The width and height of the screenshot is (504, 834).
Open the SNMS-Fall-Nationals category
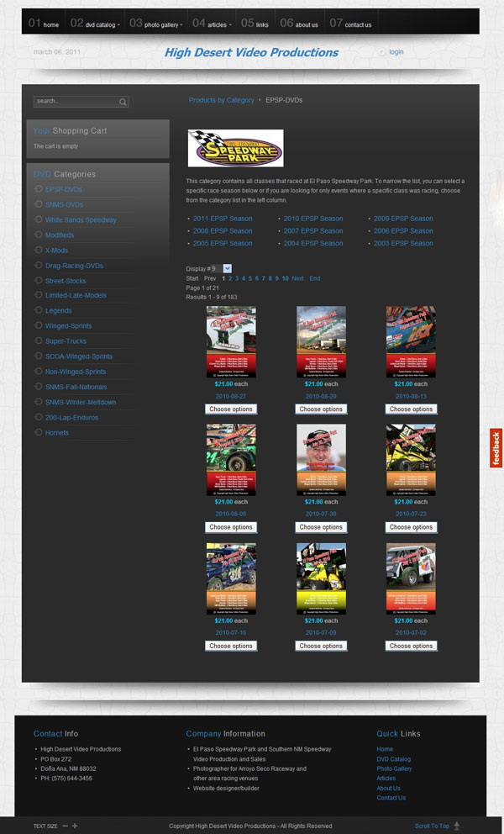[76, 387]
